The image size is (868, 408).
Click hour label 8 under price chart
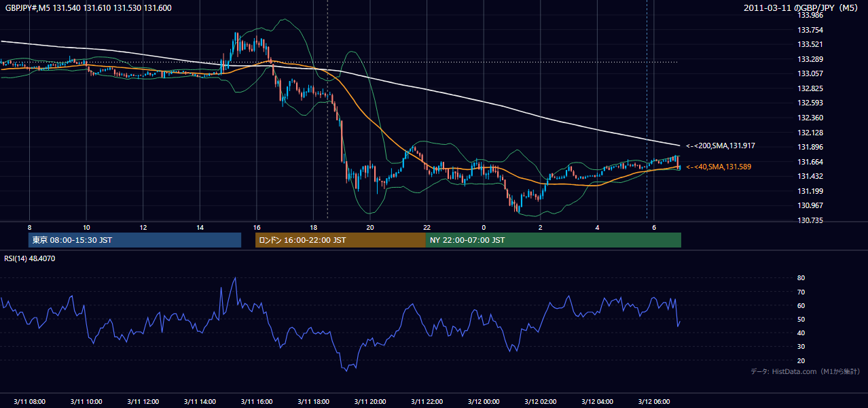pyautogui.click(x=29, y=227)
